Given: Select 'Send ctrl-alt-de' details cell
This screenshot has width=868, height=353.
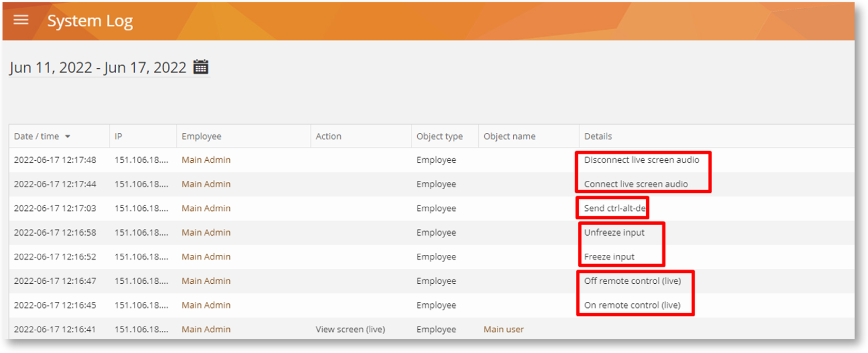Looking at the screenshot, I should (614, 208).
